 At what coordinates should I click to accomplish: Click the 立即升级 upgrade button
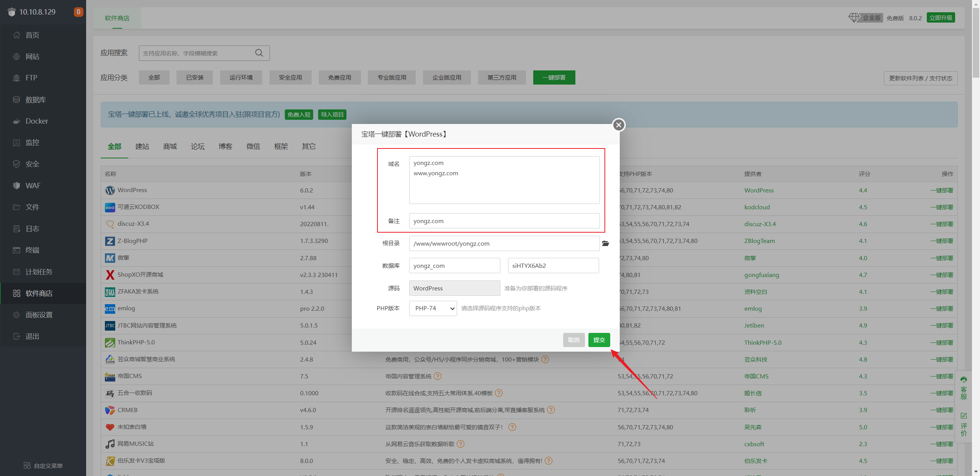[x=941, y=18]
